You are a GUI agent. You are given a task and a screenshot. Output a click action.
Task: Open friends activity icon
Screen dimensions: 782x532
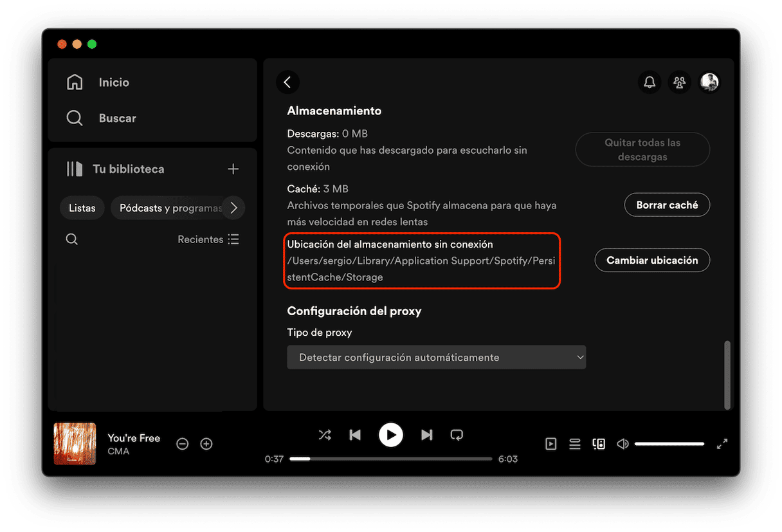point(679,82)
